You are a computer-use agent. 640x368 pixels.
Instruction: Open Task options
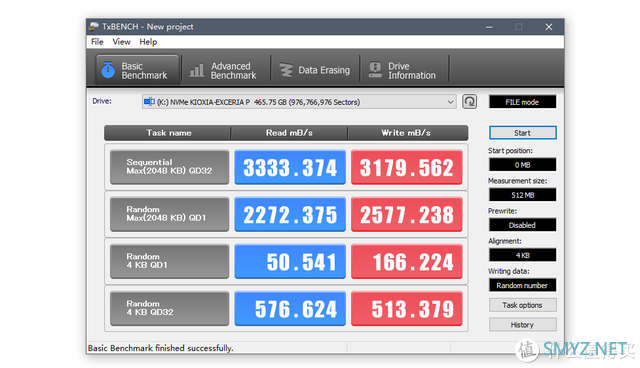point(522,305)
